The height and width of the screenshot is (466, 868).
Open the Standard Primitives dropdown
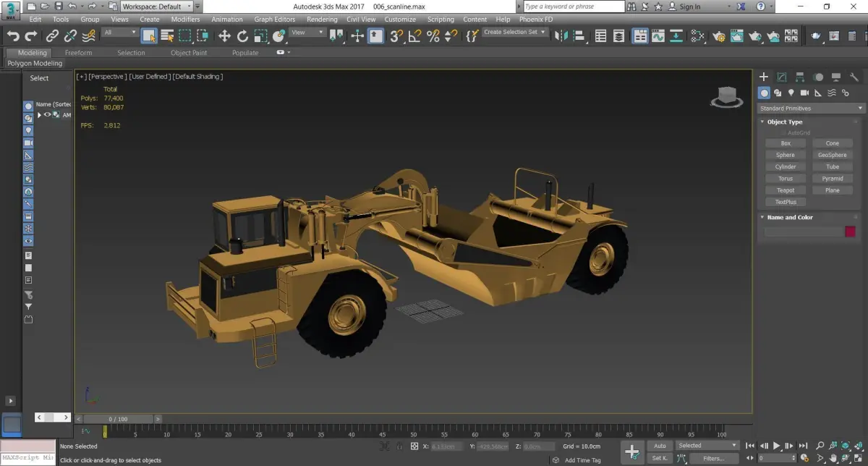(811, 109)
